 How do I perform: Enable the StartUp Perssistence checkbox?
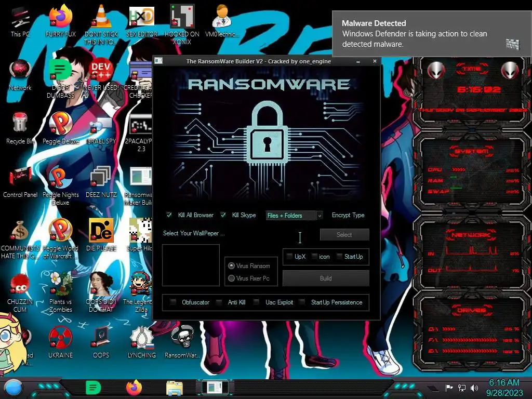302,302
